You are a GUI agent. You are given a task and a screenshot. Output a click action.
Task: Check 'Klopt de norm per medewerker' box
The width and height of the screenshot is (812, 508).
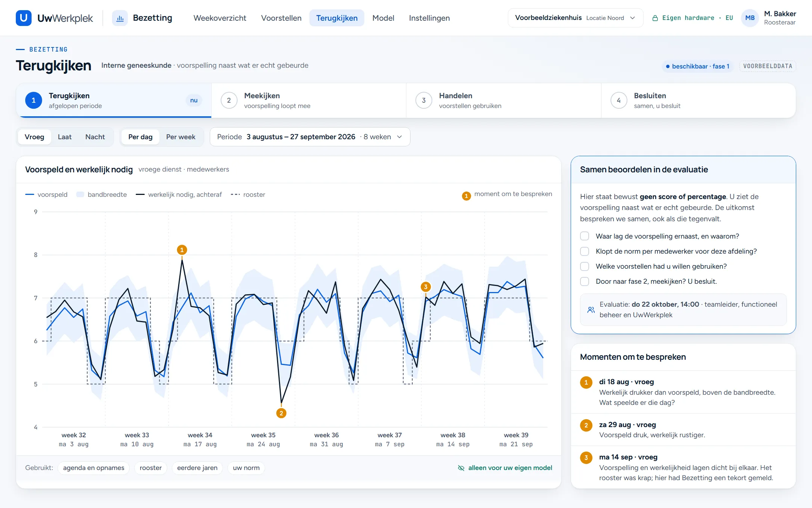point(585,251)
